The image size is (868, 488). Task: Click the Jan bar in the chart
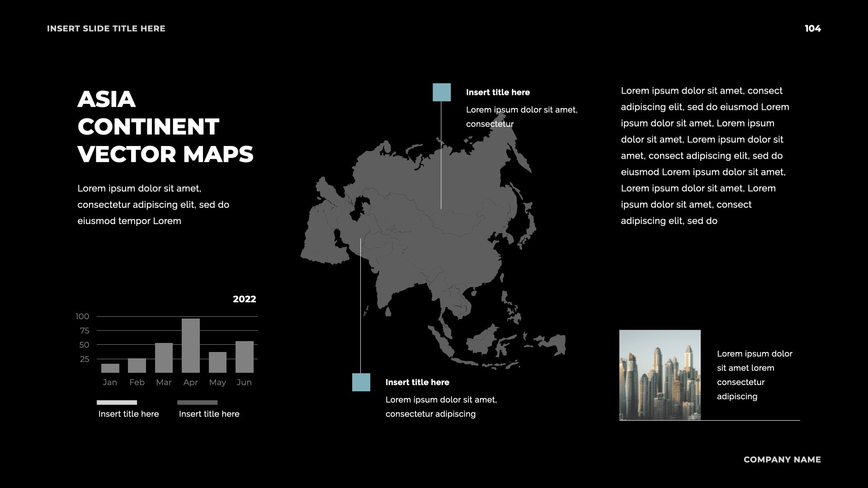[110, 368]
